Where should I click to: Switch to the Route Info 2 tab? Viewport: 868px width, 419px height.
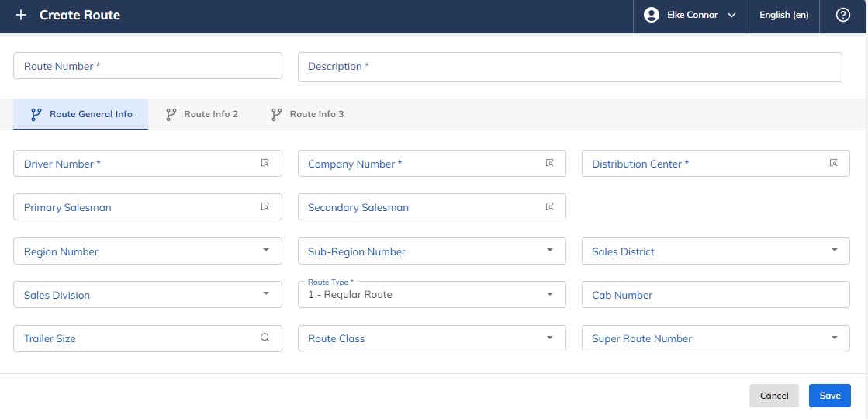point(202,115)
